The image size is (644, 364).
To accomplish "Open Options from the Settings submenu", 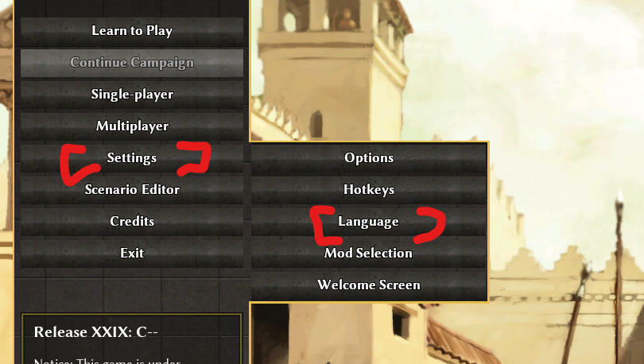I will [x=368, y=158].
